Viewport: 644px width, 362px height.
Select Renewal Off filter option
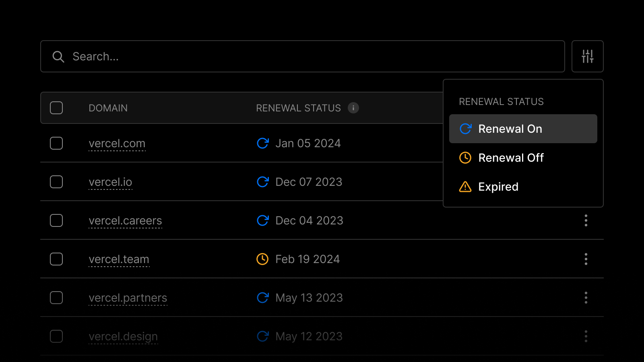pyautogui.click(x=511, y=158)
